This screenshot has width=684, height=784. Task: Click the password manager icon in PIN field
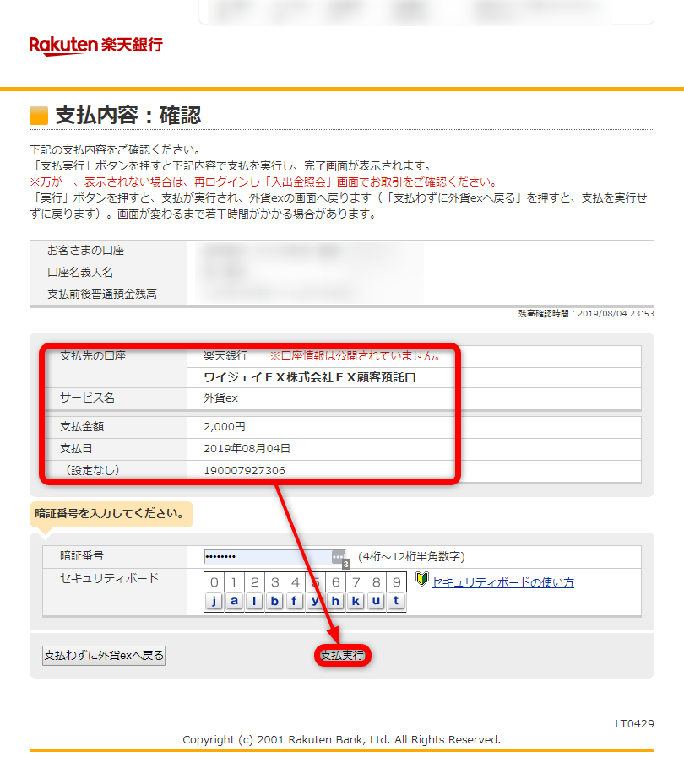pos(339,558)
